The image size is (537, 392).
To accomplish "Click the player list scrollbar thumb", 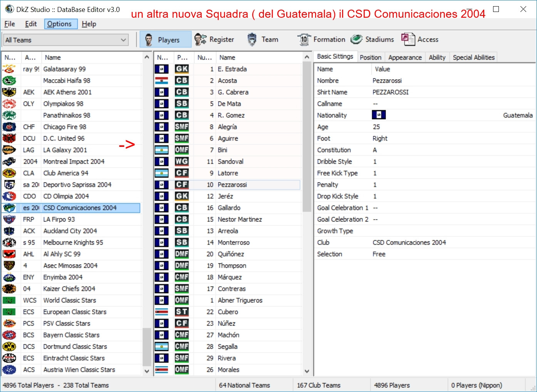I will click(x=307, y=137).
